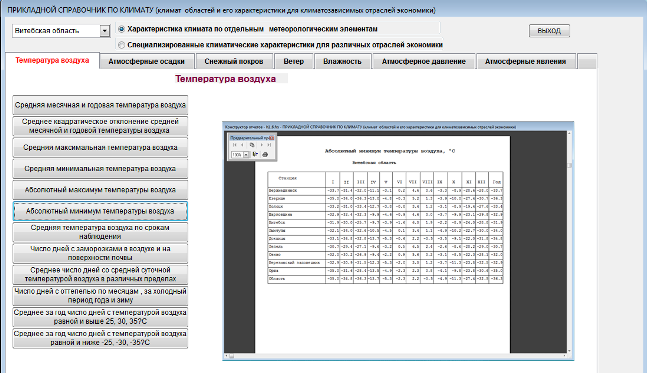Open the Витебская область region dropdown
Screen dimensions: 649x373
coord(105,31)
